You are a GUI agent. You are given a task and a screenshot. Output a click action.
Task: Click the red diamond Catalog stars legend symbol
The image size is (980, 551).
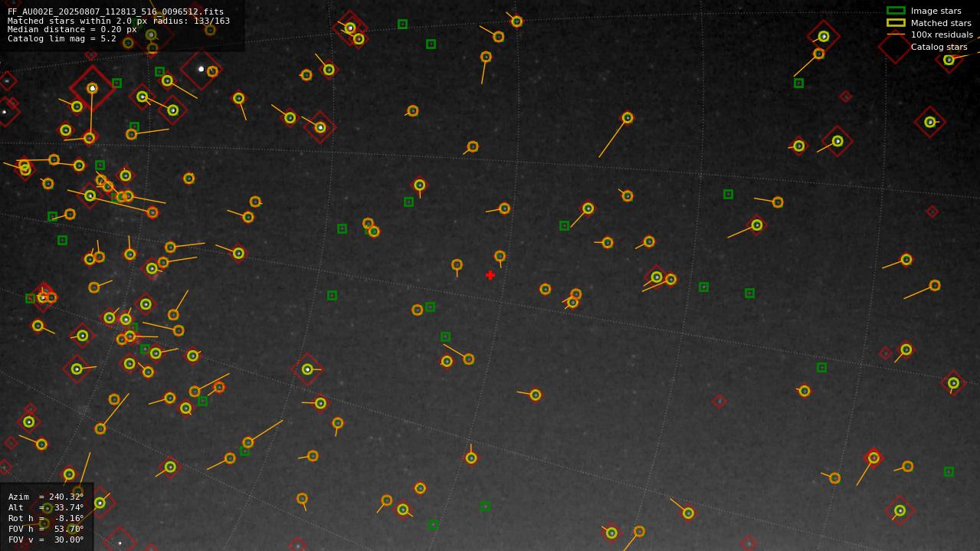click(895, 47)
